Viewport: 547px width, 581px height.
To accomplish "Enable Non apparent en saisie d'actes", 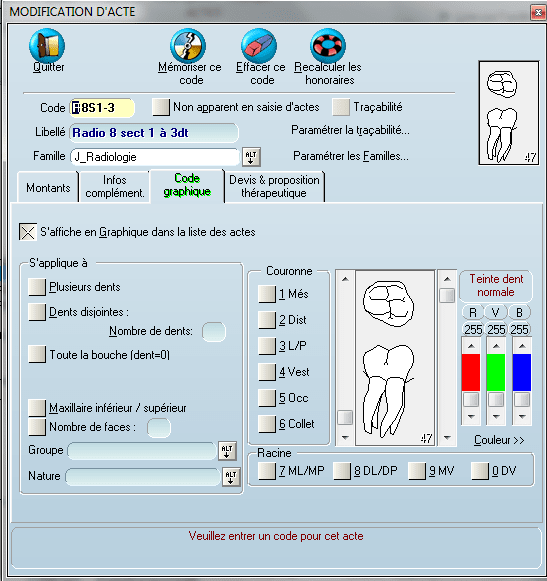I will point(161,107).
